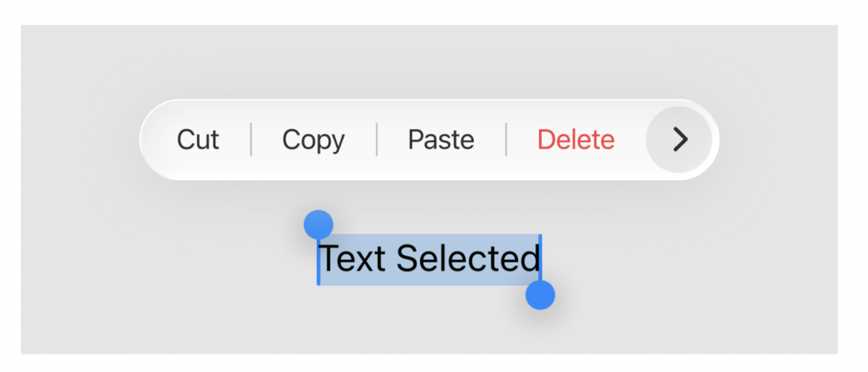Image resolution: width=868 pixels, height=372 pixels.
Task: Click the lower-right selection handle dot
Action: (540, 295)
